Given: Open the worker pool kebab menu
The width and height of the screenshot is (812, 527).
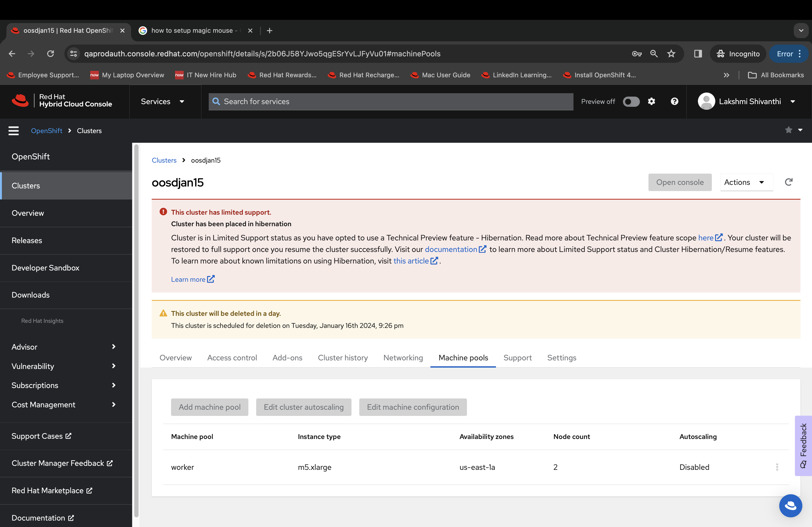Looking at the screenshot, I should (x=777, y=467).
